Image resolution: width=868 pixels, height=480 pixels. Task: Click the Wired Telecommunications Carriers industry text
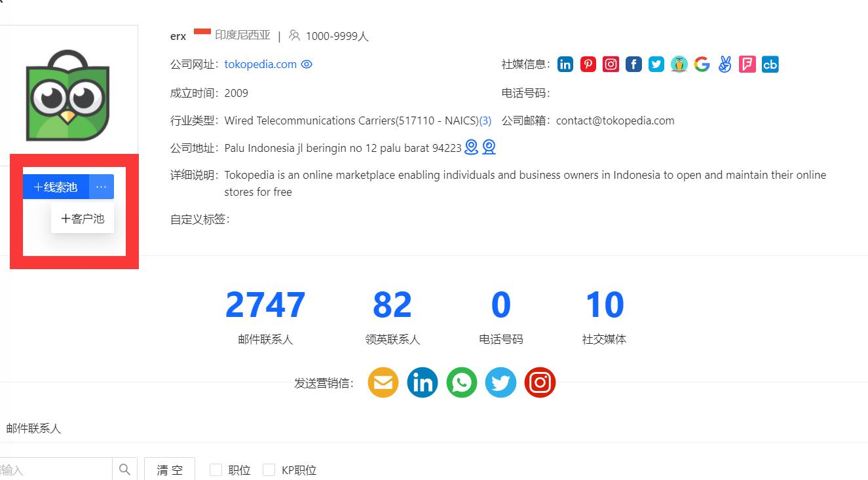[351, 120]
